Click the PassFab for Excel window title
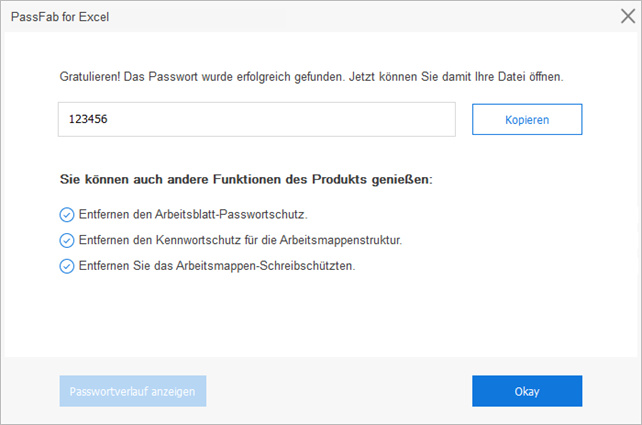This screenshot has height=425, width=642. (60, 17)
